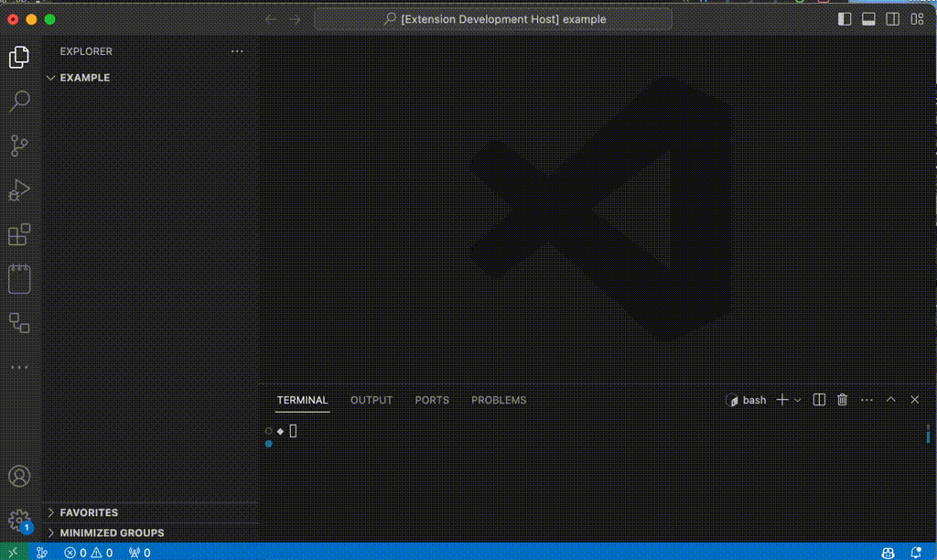Open the Manage gear menu

click(19, 520)
